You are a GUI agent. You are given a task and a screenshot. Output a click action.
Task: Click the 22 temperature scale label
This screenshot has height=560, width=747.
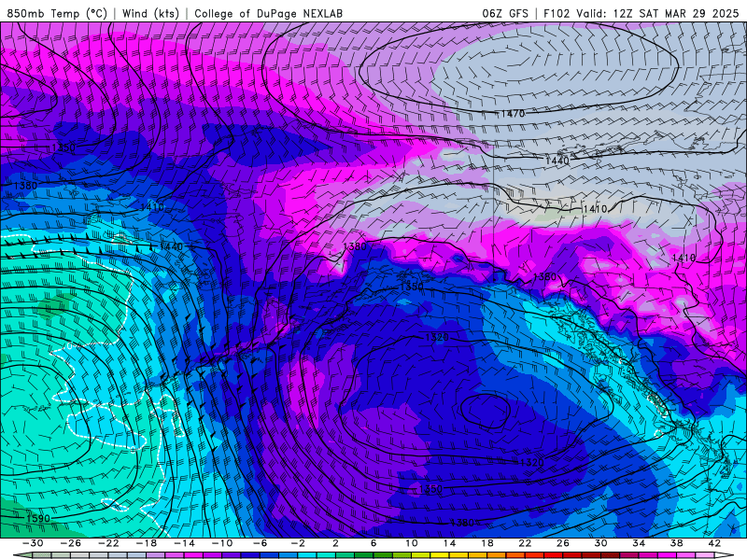pyautogui.click(x=525, y=543)
